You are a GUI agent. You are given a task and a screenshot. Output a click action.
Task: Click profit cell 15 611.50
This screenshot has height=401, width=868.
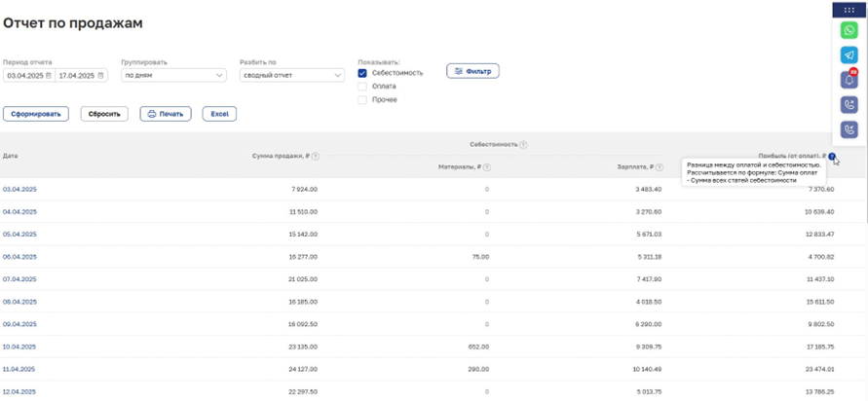[819, 302]
